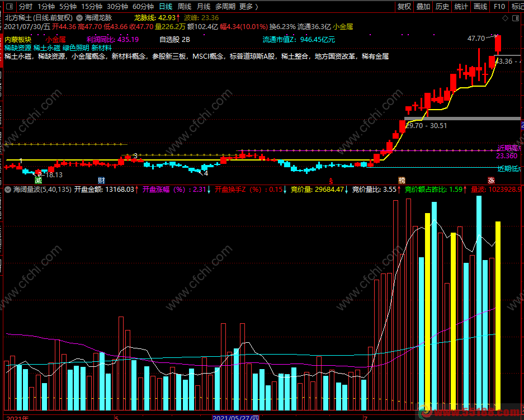Click the 叠加 overlay button

(x=423, y=6)
